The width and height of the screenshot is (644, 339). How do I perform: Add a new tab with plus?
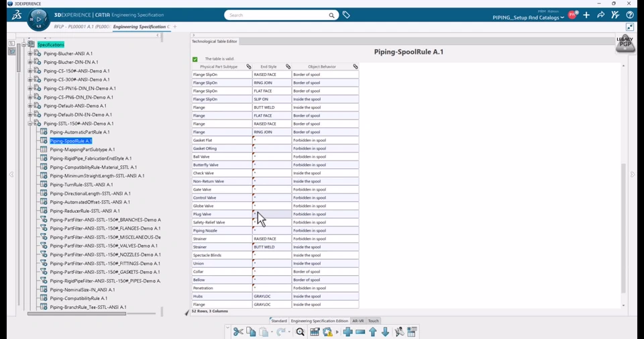(175, 27)
